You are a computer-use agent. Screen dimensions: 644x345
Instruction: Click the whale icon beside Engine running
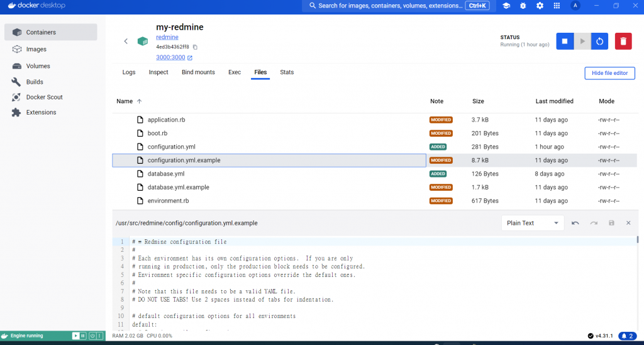[5, 336]
